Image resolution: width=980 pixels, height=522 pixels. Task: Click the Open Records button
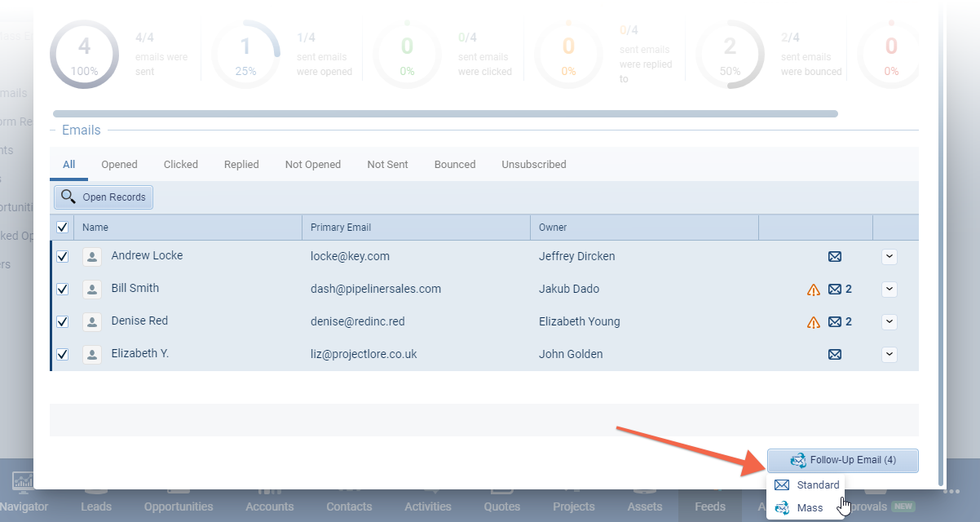point(104,197)
